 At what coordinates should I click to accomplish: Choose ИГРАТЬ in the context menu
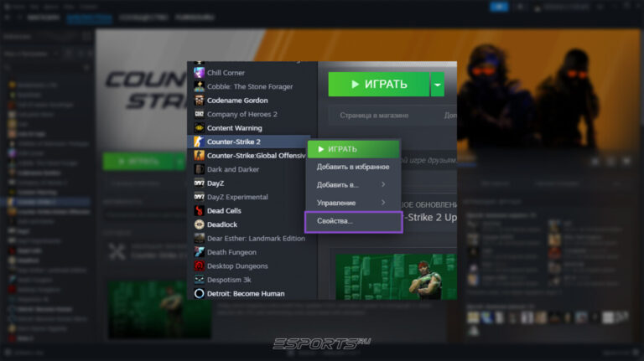[x=353, y=149]
